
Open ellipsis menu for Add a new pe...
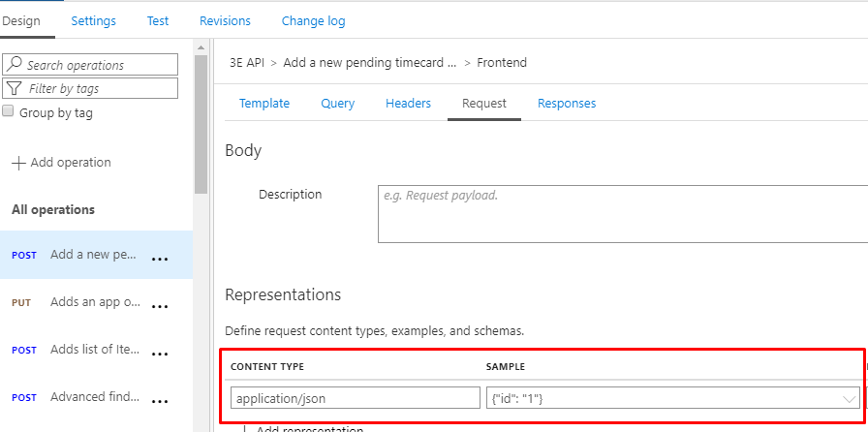coord(160,259)
